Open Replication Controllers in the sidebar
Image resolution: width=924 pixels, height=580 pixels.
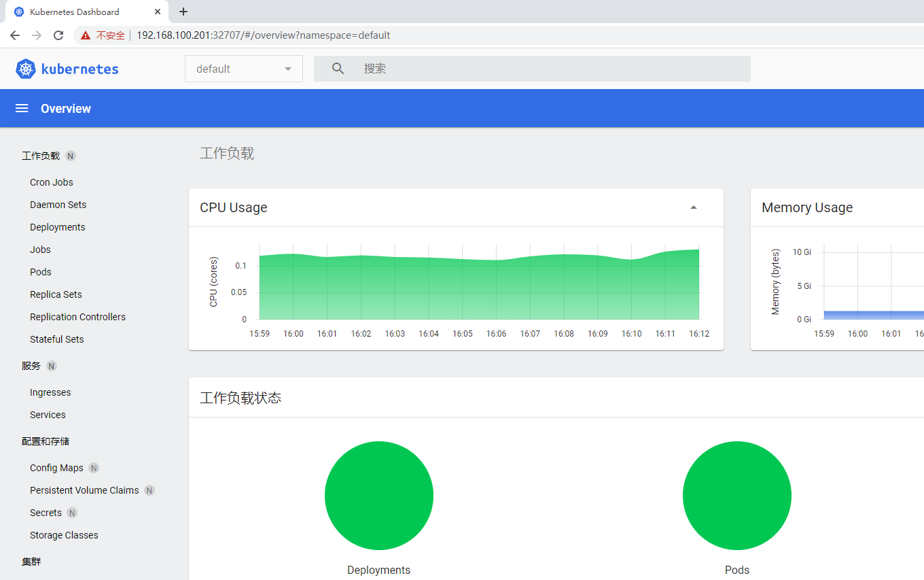point(77,317)
